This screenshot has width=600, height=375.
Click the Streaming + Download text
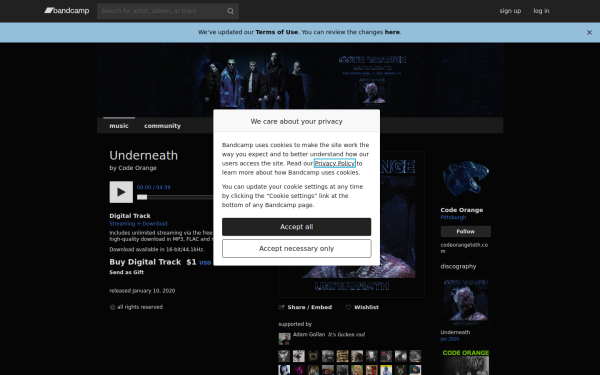pos(138,224)
